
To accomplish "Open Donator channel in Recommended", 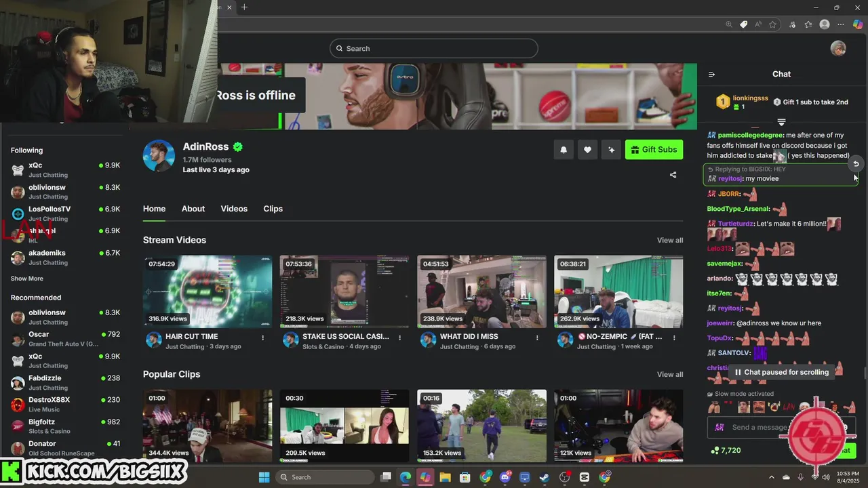I will tap(65, 448).
